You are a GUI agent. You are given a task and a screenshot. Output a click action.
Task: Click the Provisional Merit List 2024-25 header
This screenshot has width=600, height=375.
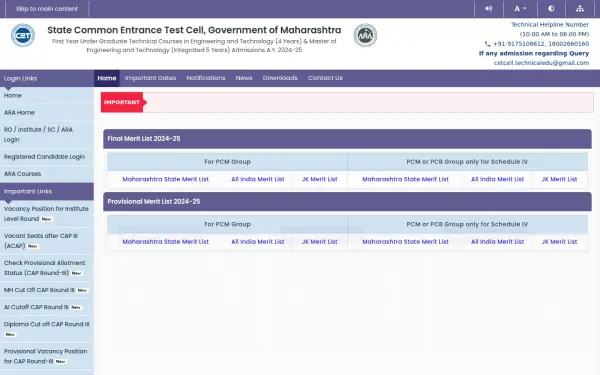click(347, 202)
